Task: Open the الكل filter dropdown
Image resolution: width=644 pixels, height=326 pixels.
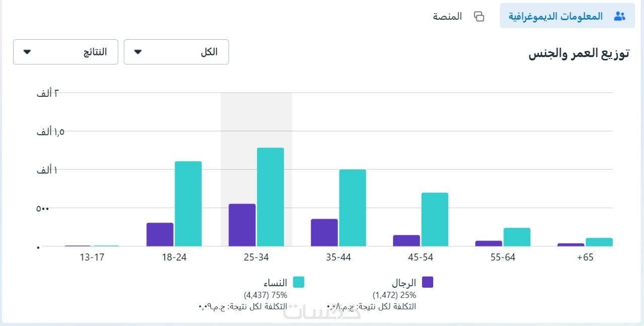Action: point(176,52)
